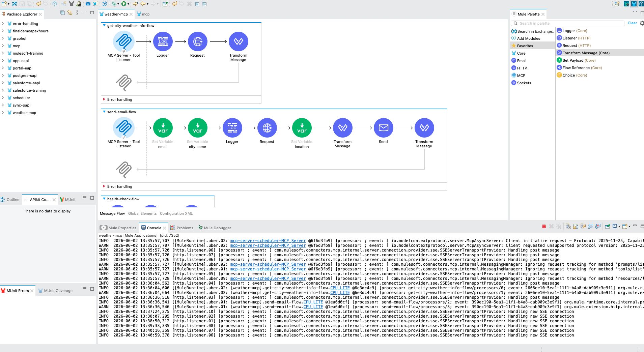This screenshot has height=352, width=644.
Task: Open first mcp-server-scheduler-MCP_Server console link
Action: 268,241
